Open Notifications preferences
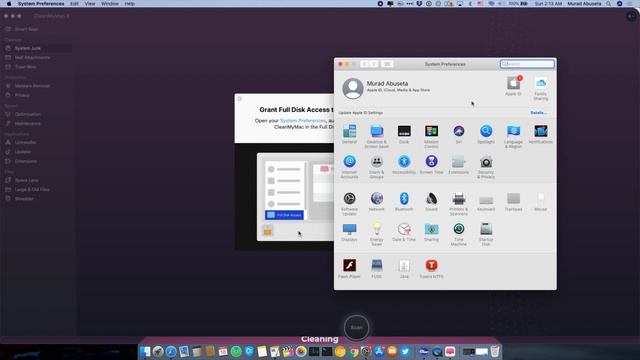The image size is (640, 360). coord(540,134)
